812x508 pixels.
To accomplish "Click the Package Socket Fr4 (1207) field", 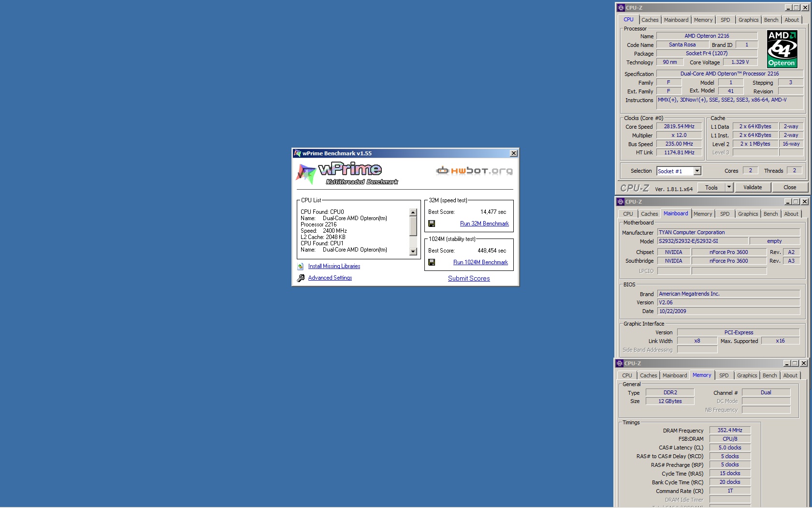I will point(707,54).
